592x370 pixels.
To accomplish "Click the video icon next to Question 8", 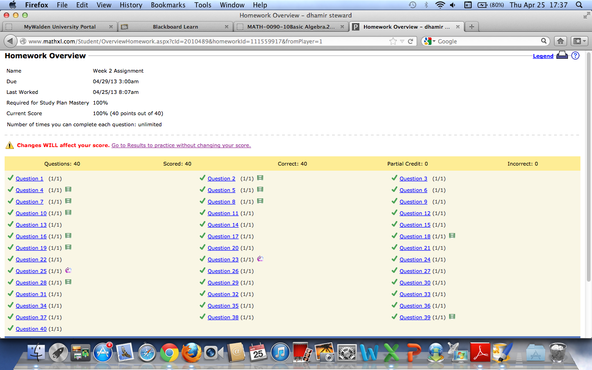I will 260,201.
